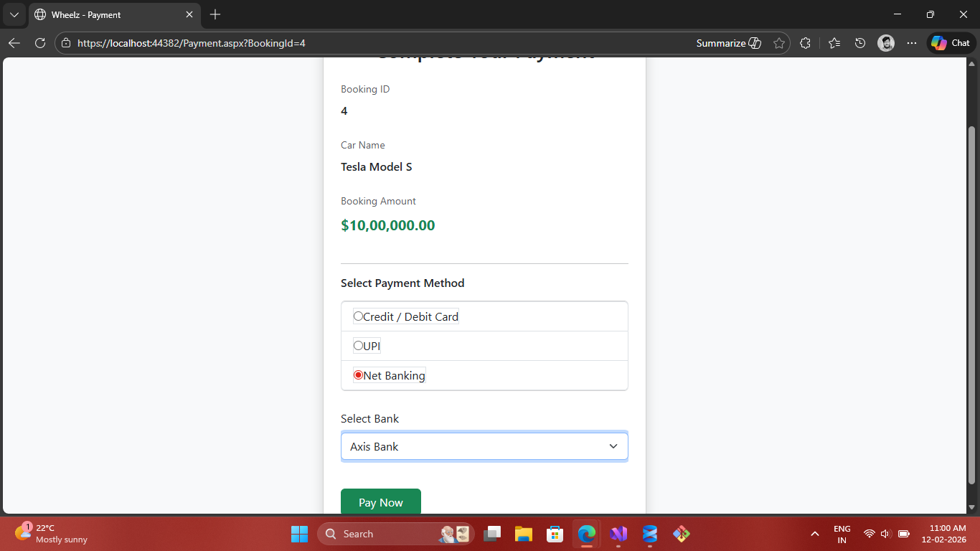Open Edge settings three-dot menu
This screenshot has width=980, height=551.
(912, 43)
